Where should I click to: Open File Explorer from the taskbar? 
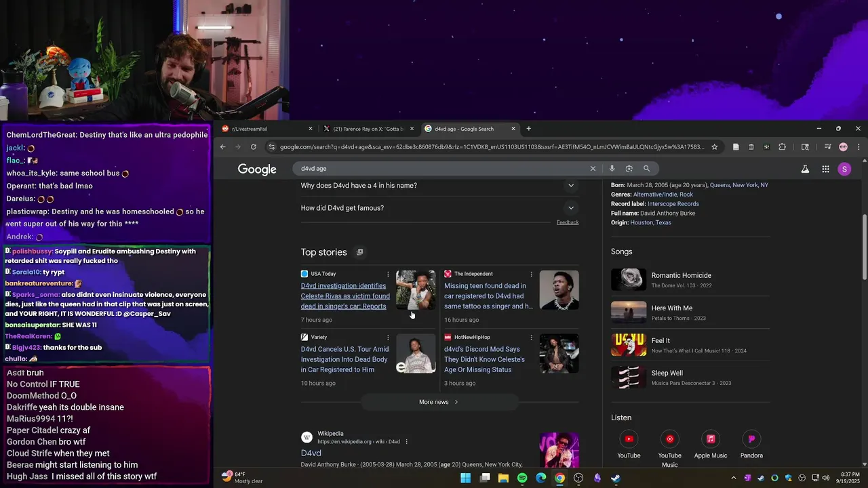(x=503, y=478)
